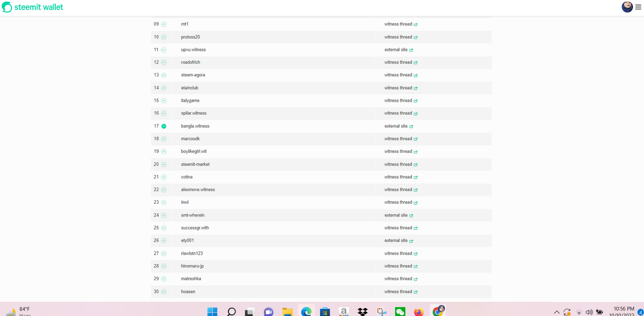Open the hamburger menu at top right

(638, 7)
